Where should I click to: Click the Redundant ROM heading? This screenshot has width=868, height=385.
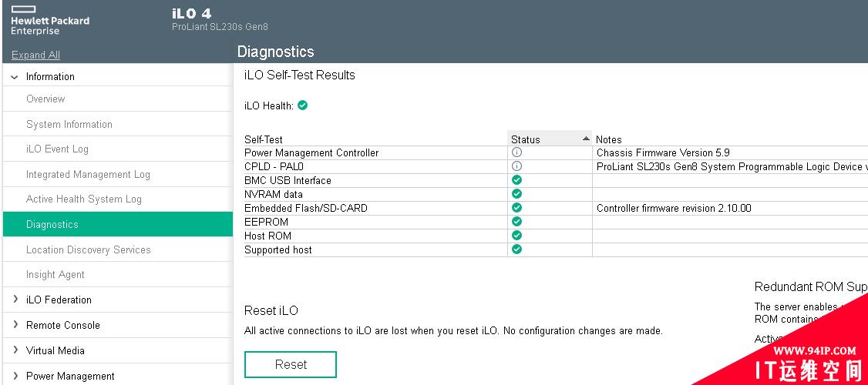click(811, 286)
